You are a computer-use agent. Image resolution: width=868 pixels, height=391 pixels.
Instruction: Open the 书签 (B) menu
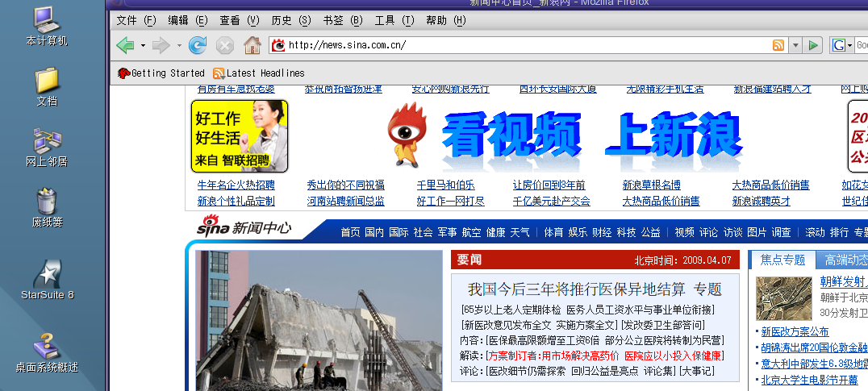(x=343, y=20)
